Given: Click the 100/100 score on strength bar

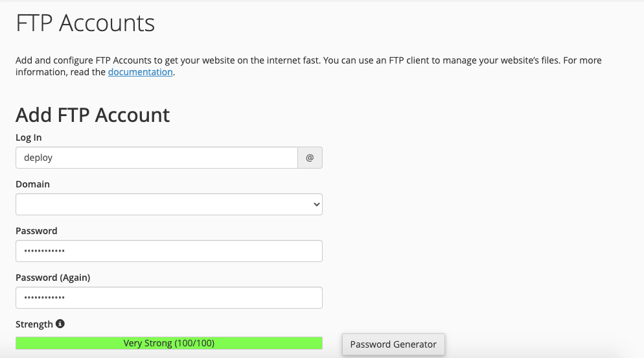Looking at the screenshot, I should [193, 343].
